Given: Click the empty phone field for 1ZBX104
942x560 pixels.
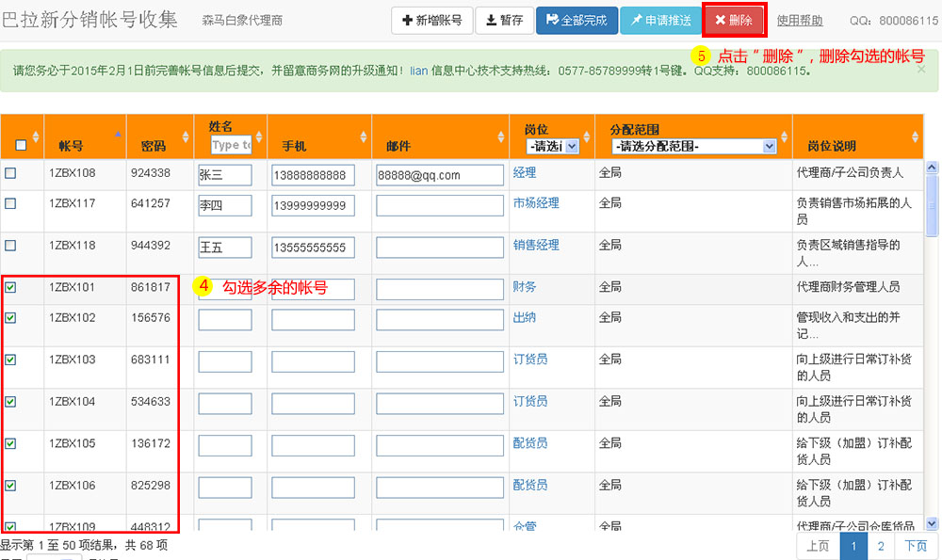Looking at the screenshot, I should (313, 404).
